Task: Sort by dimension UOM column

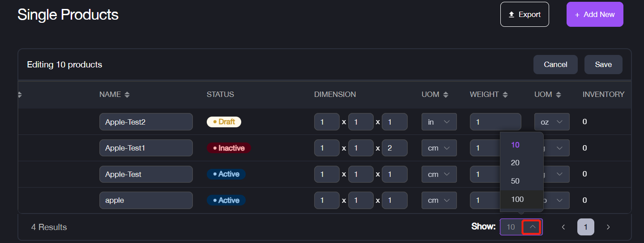Action: pyautogui.click(x=446, y=95)
